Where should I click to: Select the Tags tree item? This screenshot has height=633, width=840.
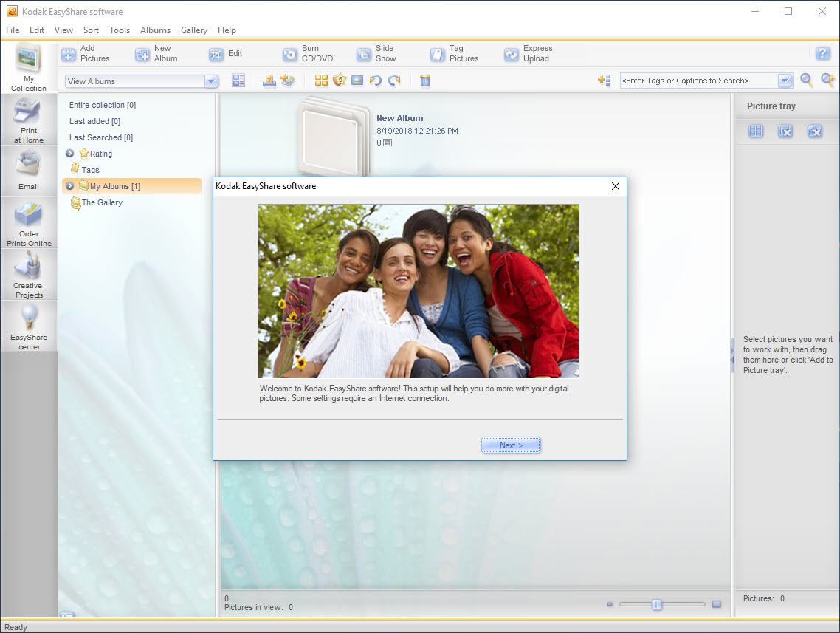(x=85, y=169)
